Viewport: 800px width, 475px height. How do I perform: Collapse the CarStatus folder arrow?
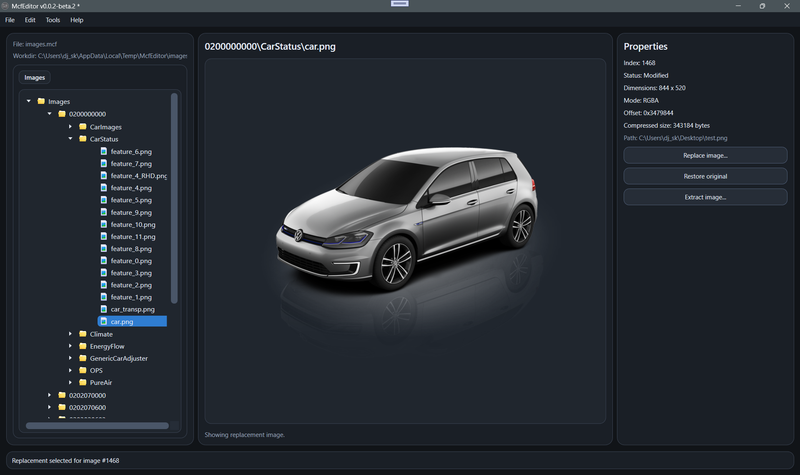coord(70,139)
